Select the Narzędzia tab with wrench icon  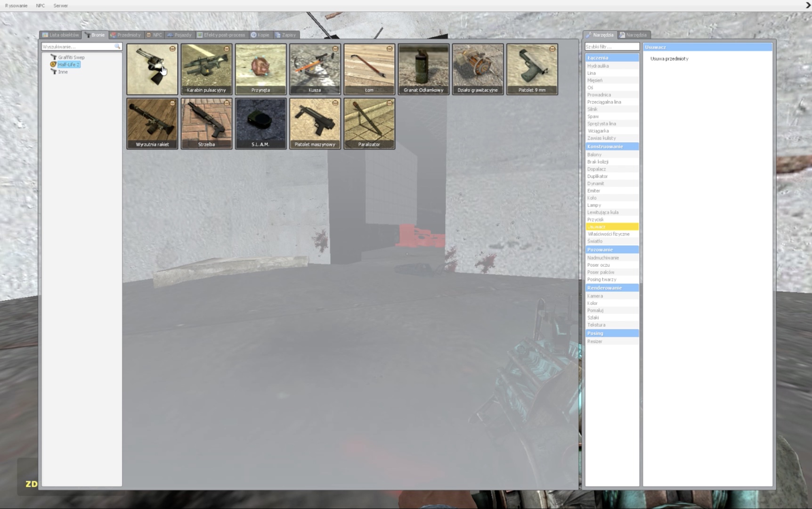point(600,35)
